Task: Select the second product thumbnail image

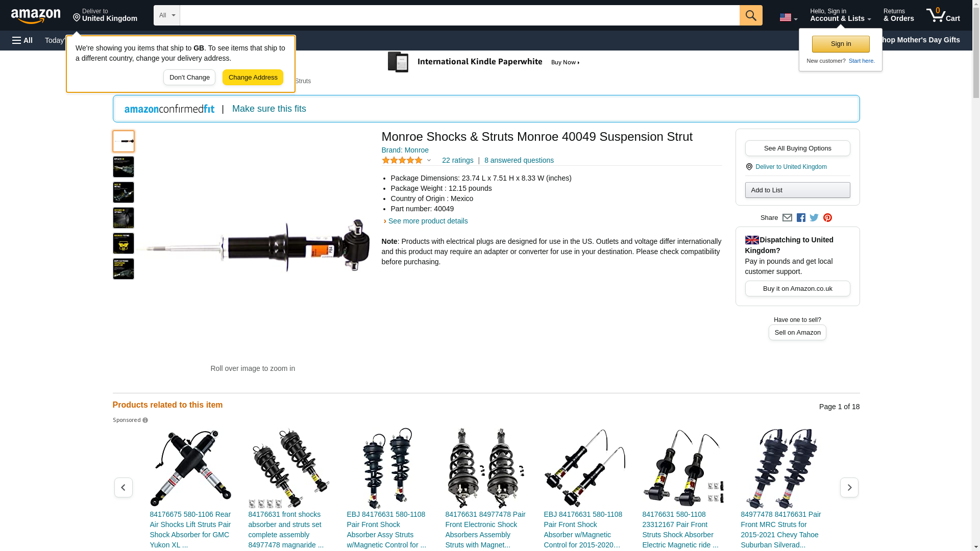Action: click(x=124, y=167)
